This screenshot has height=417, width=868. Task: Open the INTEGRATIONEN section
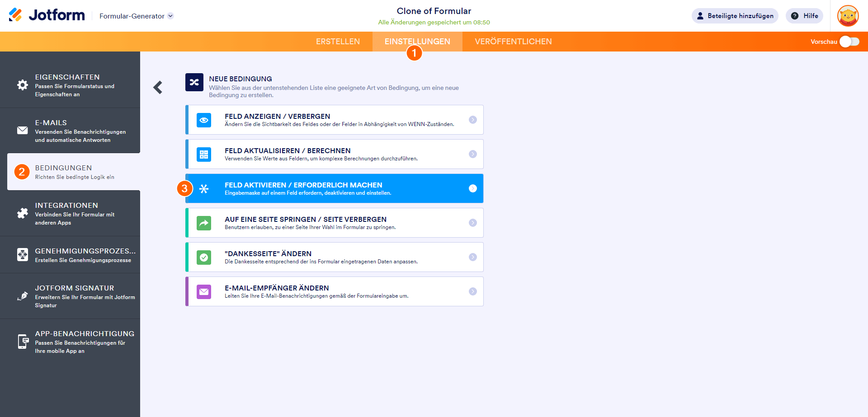click(70, 213)
